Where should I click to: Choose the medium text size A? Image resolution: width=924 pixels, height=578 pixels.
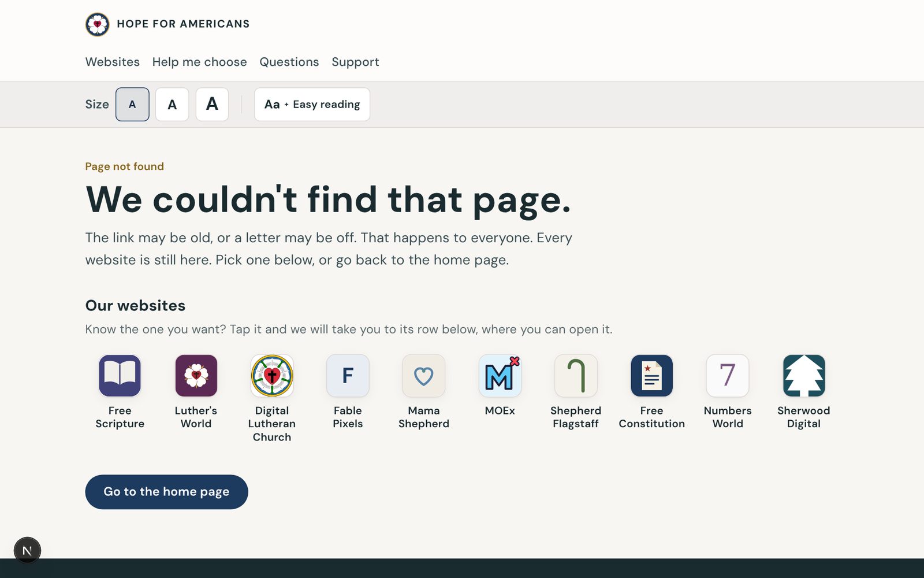pyautogui.click(x=172, y=105)
